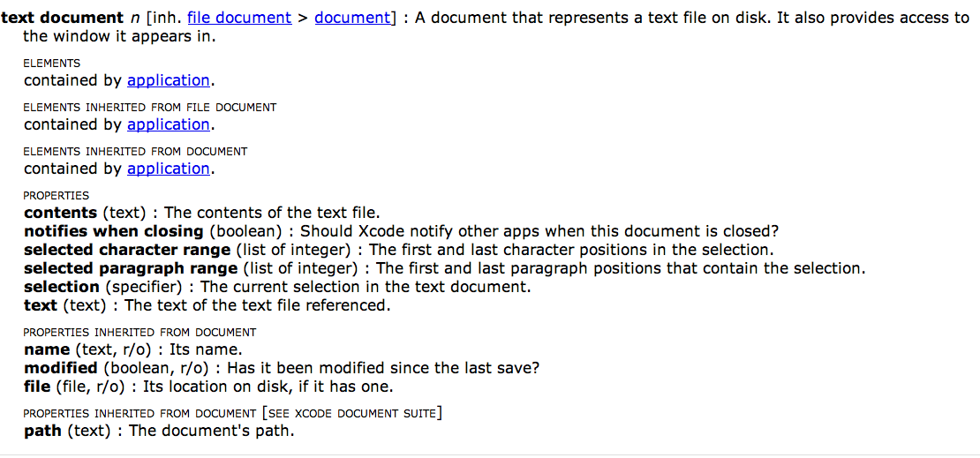The image size is (980, 458).
Task: Click 'See Xcode Document Suite' heading text
Action: point(352,414)
